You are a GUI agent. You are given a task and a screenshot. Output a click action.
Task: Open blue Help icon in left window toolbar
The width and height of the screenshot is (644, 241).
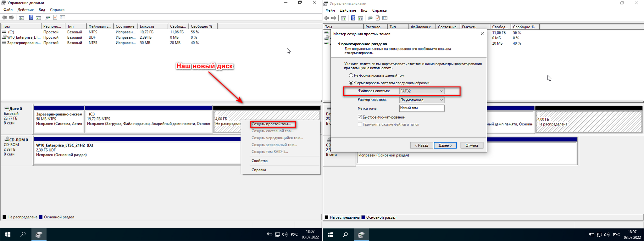31,18
